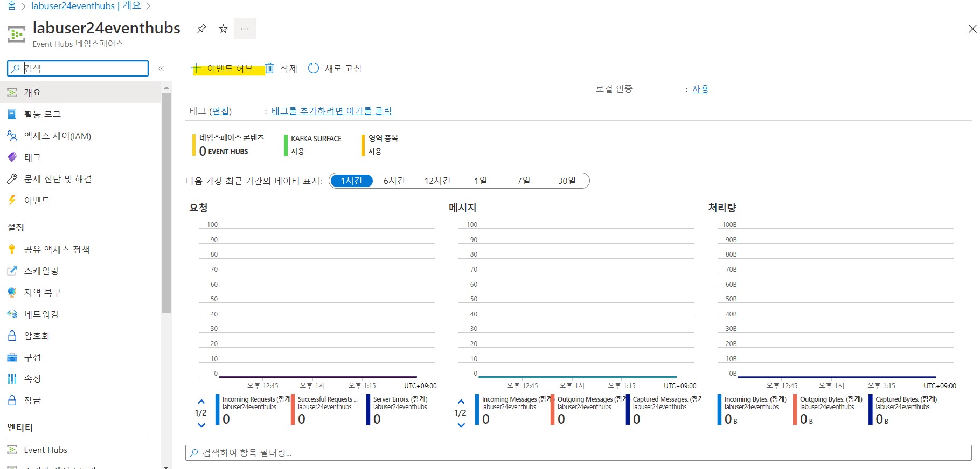
Task: Click the Incoming Messages legend item
Action: pos(513,410)
